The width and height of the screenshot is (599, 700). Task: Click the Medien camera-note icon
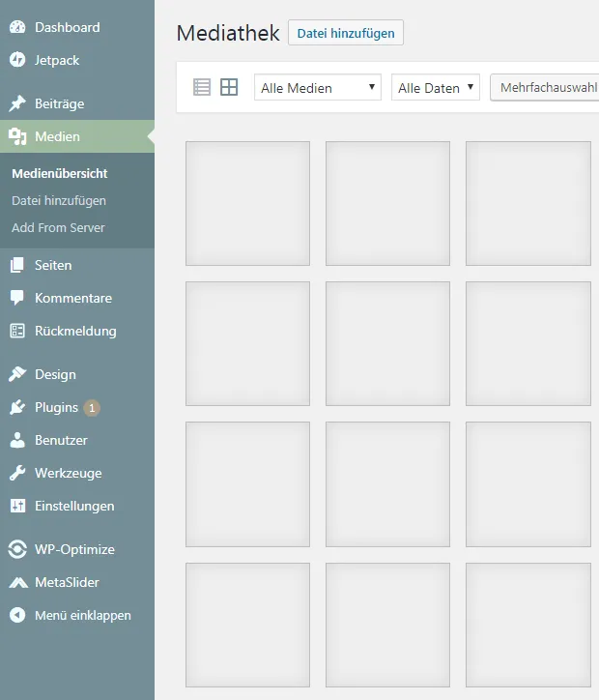[17, 136]
